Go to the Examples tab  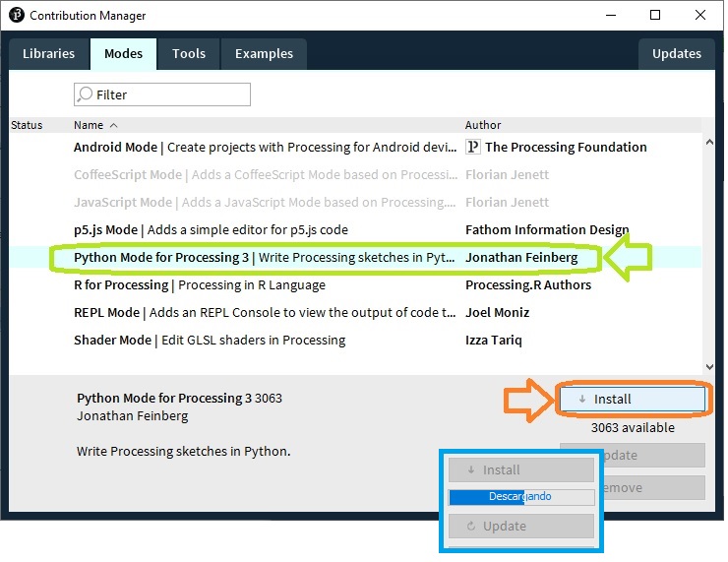(x=263, y=54)
